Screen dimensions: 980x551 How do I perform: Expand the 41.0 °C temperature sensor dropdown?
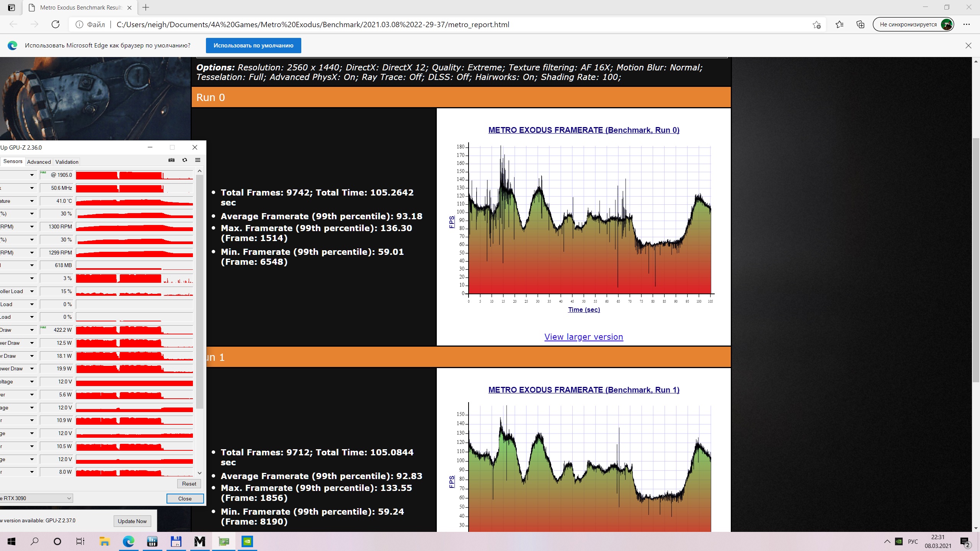(32, 201)
